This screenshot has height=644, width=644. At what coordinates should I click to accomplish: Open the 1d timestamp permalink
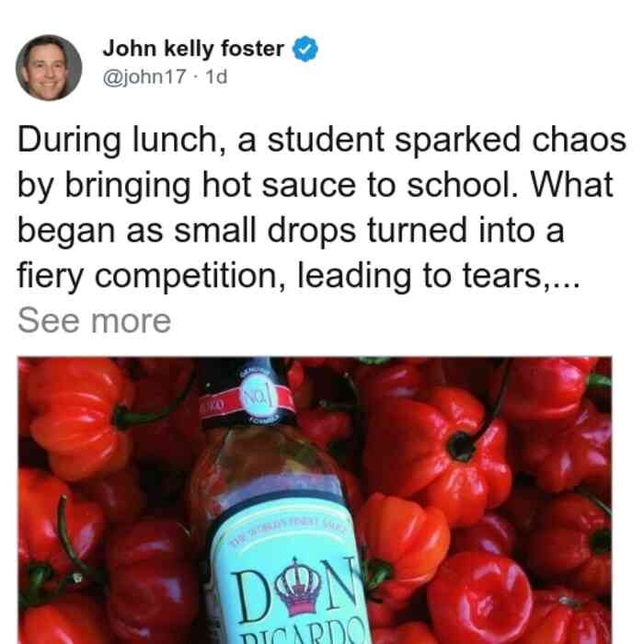click(215, 76)
